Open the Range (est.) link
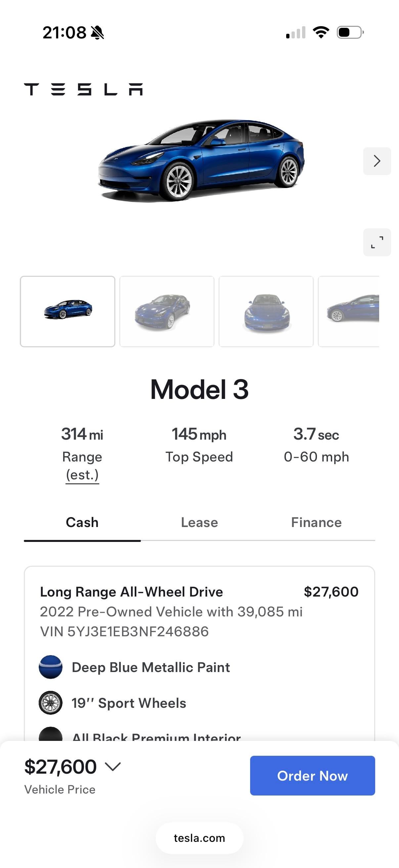The width and height of the screenshot is (399, 868). tap(82, 474)
